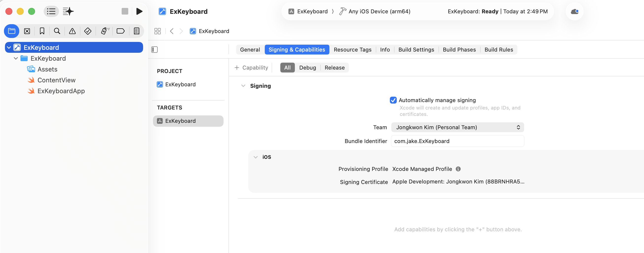Filter capabilities by Release
The image size is (644, 253).
(x=335, y=67)
